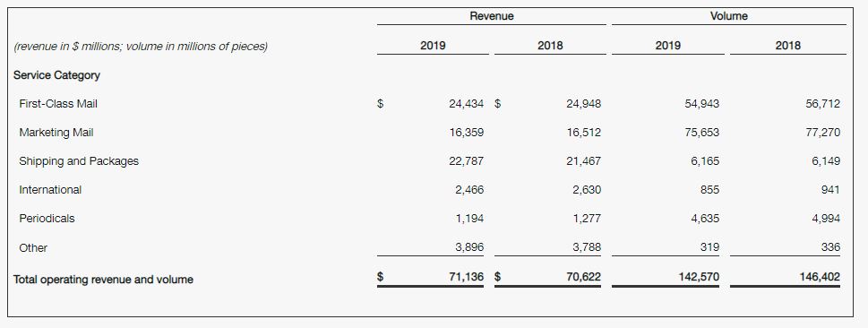Click the Revenue column group header
Image resolution: width=868 pixels, height=328 pixels.
point(492,16)
